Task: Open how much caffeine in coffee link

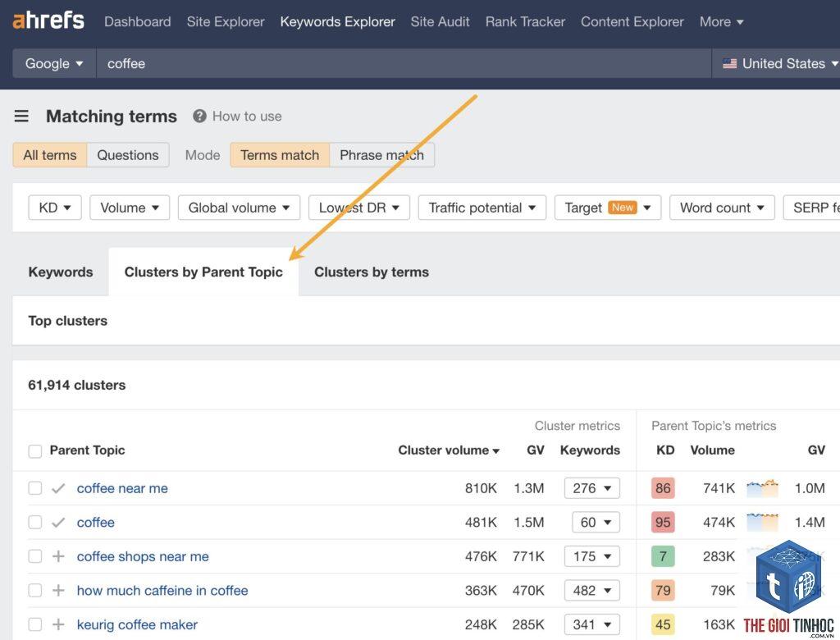Action: (162, 591)
